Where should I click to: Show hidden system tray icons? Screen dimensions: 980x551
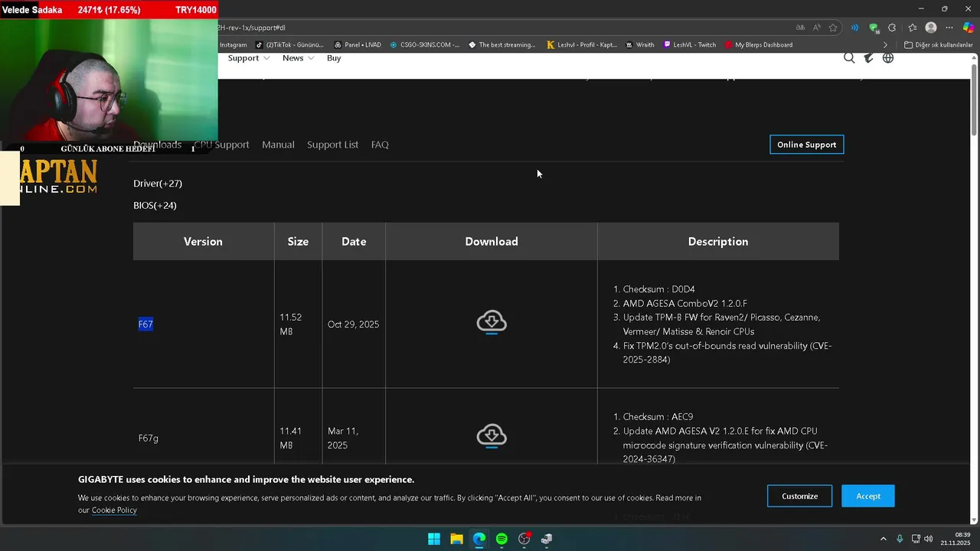click(883, 539)
